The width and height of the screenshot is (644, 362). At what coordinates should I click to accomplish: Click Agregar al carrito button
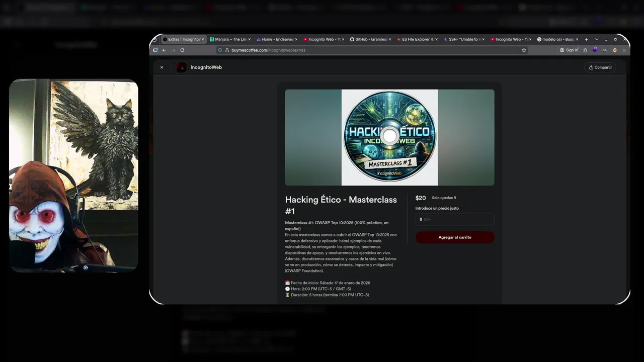[455, 237]
